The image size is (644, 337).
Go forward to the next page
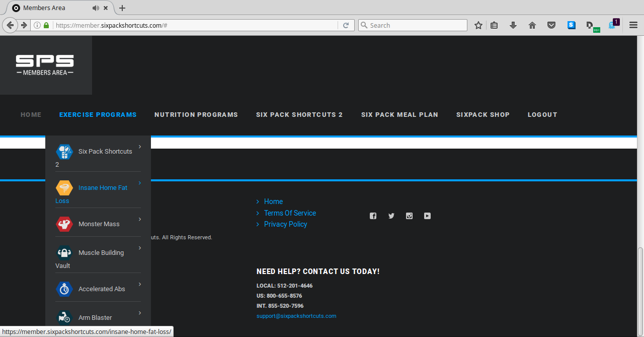24,25
